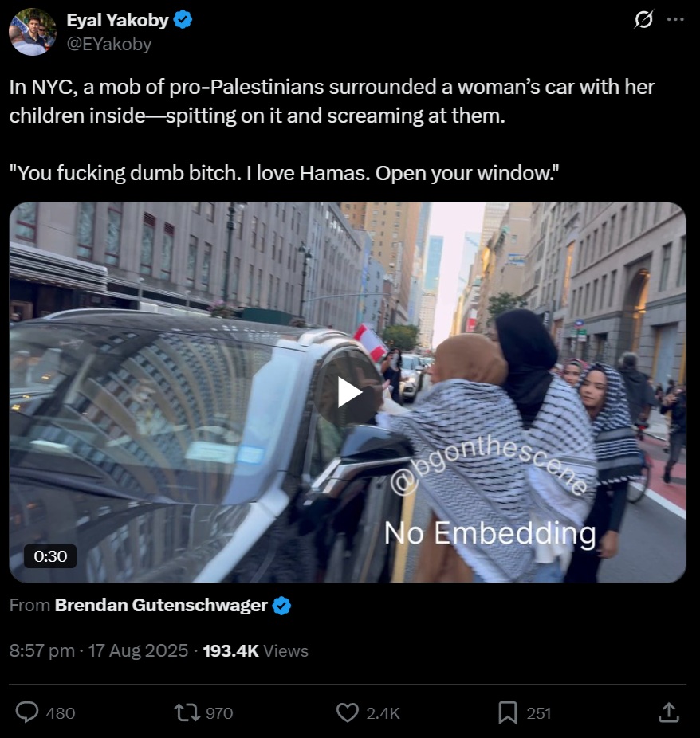Click Brendan Gutenschwager's verified badge
The image size is (700, 738).
[281, 605]
